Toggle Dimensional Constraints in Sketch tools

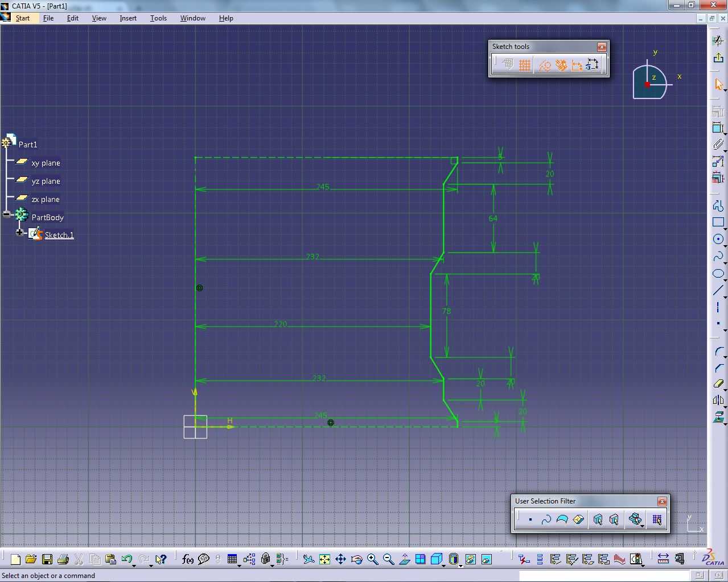577,65
